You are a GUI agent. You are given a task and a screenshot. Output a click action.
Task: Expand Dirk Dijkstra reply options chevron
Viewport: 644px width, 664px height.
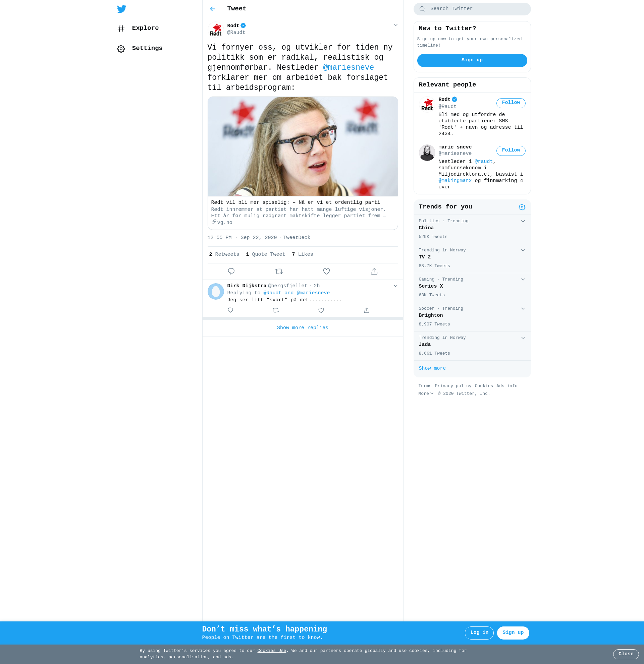tap(395, 286)
